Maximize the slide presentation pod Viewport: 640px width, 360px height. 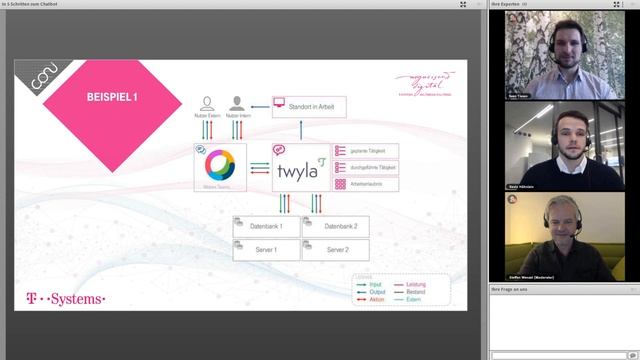[463, 4]
